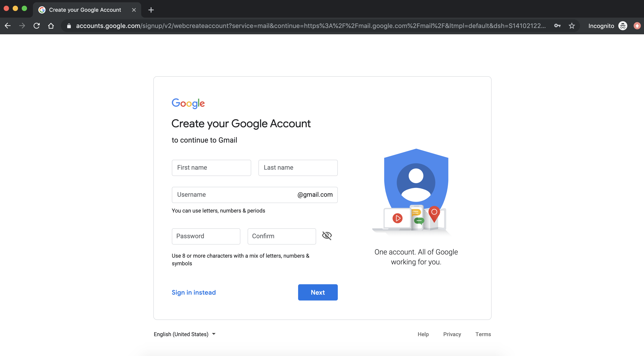Close the Create your Google Account tab
This screenshot has height=356, width=644.
134,10
